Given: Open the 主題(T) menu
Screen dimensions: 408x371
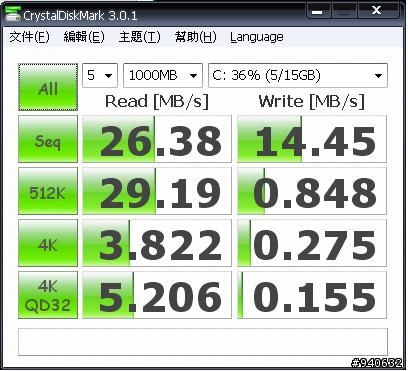Looking at the screenshot, I should (x=139, y=37).
